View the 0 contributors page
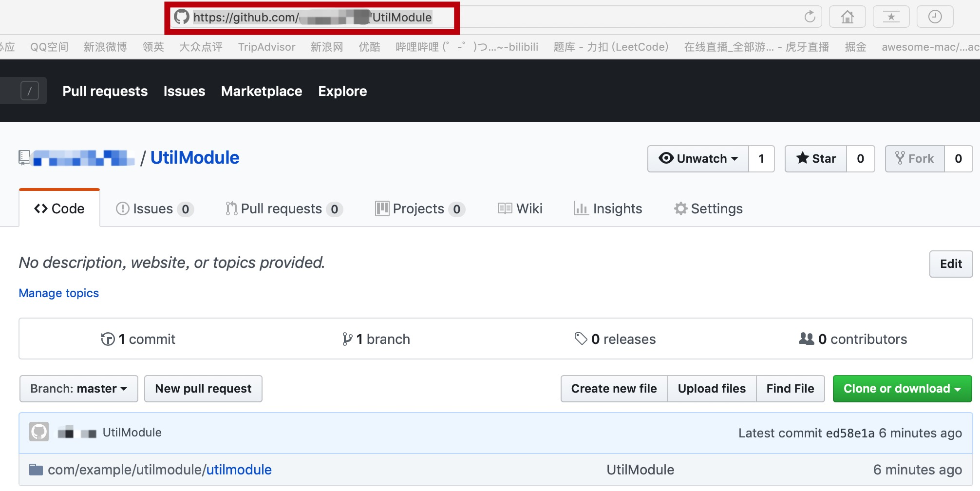The image size is (980, 491). tap(853, 339)
